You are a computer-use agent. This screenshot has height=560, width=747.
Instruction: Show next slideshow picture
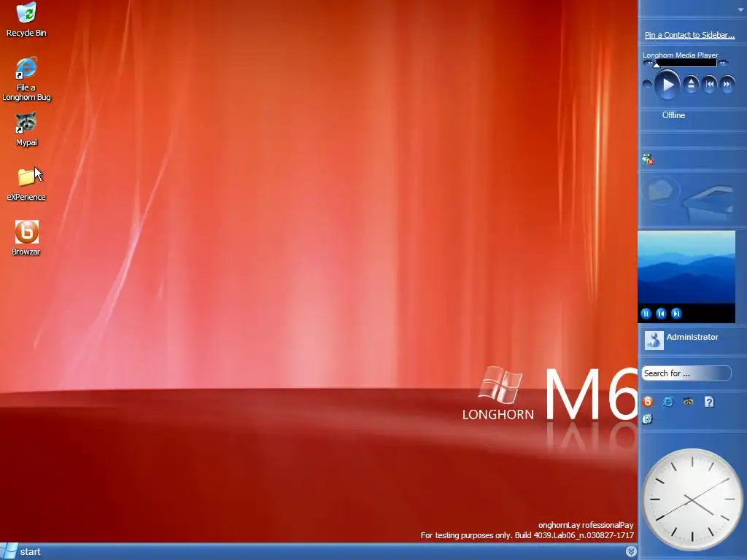pyautogui.click(x=676, y=314)
